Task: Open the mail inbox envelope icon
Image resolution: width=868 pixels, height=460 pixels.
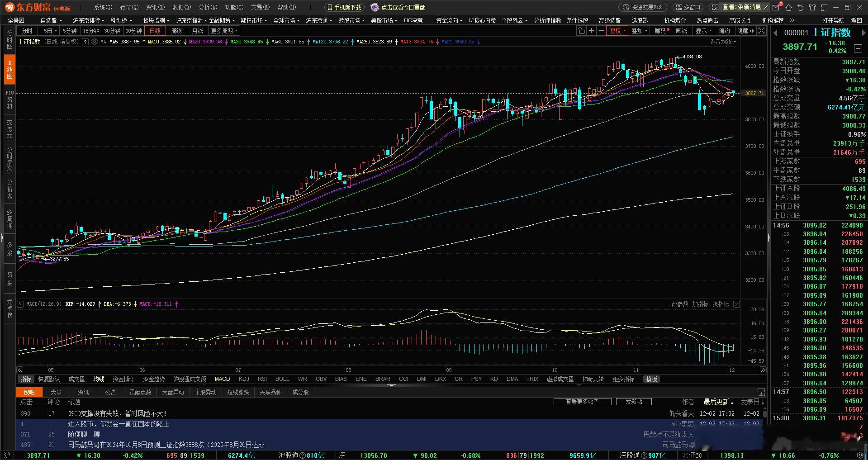Action: click(776, 7)
